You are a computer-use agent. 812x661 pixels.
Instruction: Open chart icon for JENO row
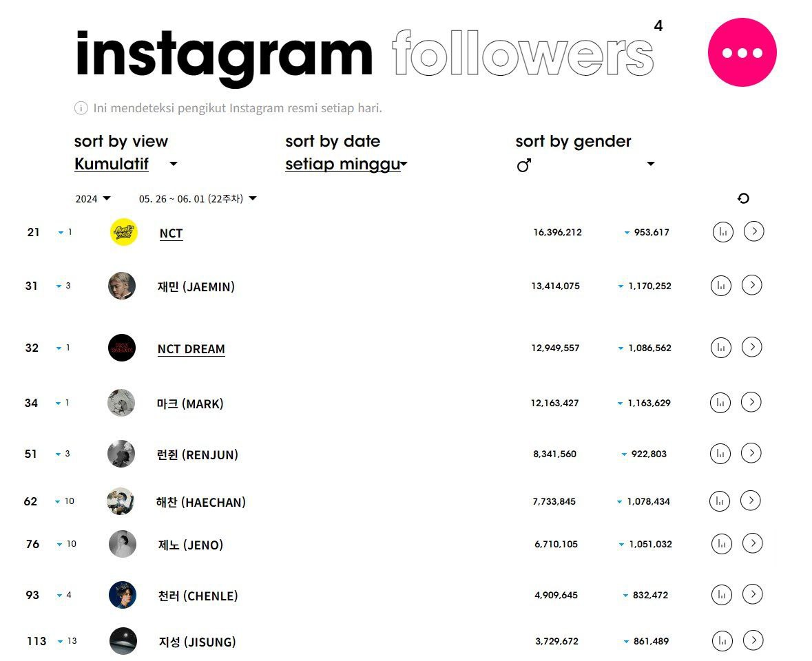(x=721, y=544)
